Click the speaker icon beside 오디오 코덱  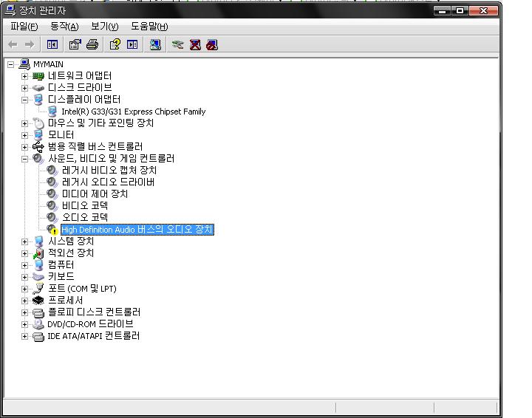point(52,217)
